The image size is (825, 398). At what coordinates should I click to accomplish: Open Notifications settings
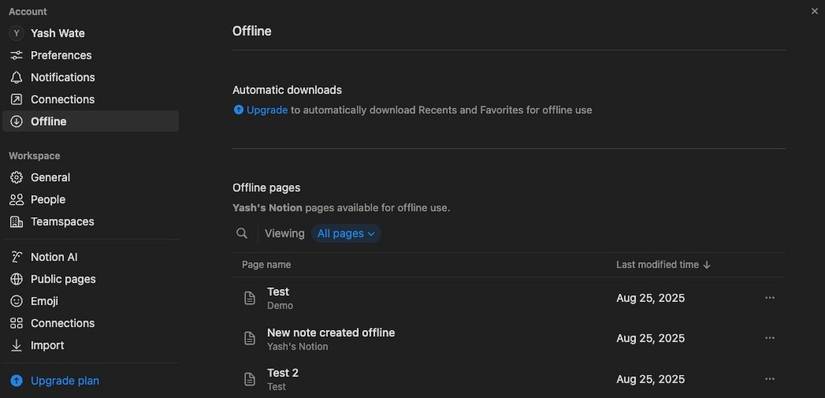[90, 77]
